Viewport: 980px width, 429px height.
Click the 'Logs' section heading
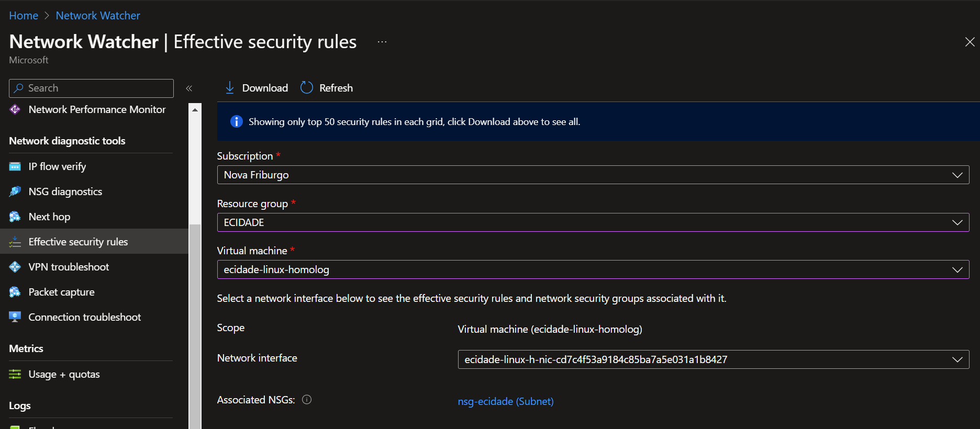tap(20, 405)
